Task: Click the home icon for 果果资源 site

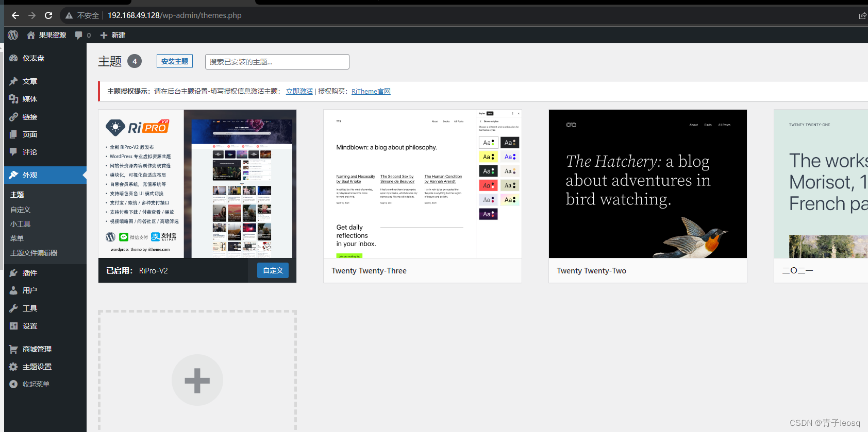Action: click(x=31, y=35)
